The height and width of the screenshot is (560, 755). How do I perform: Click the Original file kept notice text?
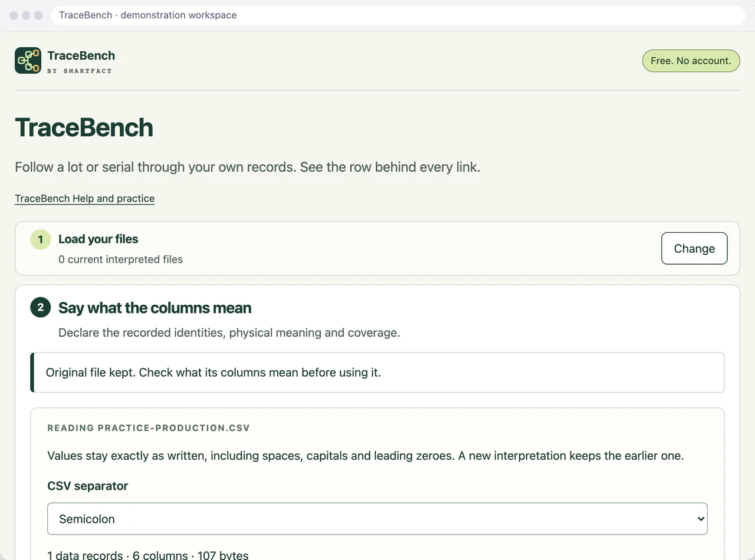(x=214, y=373)
